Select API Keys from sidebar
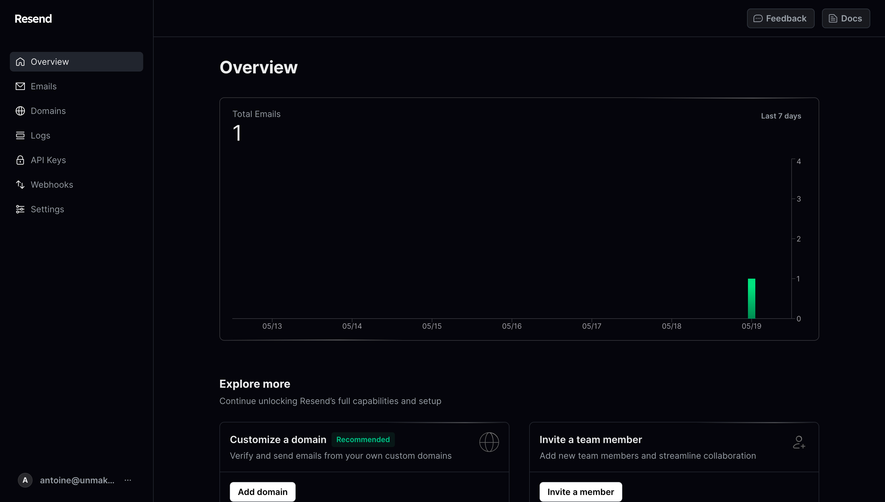This screenshot has height=502, width=885. [x=76, y=160]
